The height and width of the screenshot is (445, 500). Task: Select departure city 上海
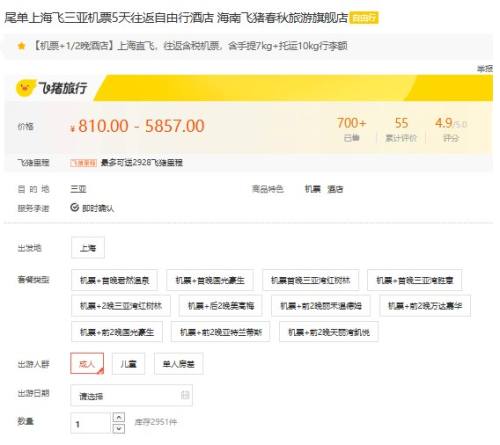click(x=88, y=248)
